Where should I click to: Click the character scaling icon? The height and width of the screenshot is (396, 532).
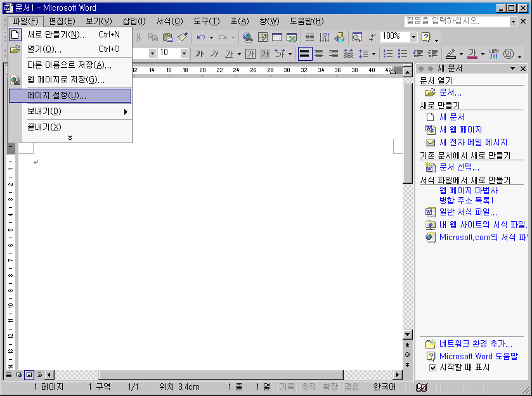pyautogui.click(x=280, y=54)
